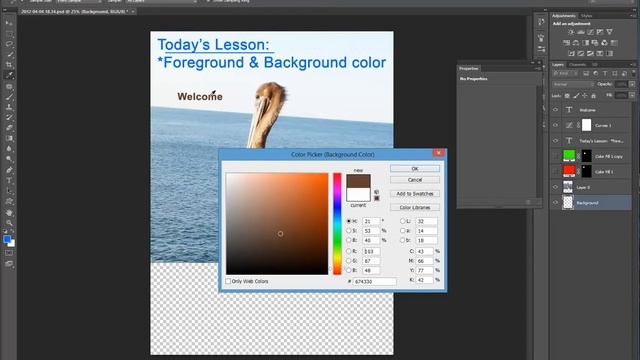Open the Adjustments panel flyout menu
The width and height of the screenshot is (640, 360).
(x=633, y=16)
